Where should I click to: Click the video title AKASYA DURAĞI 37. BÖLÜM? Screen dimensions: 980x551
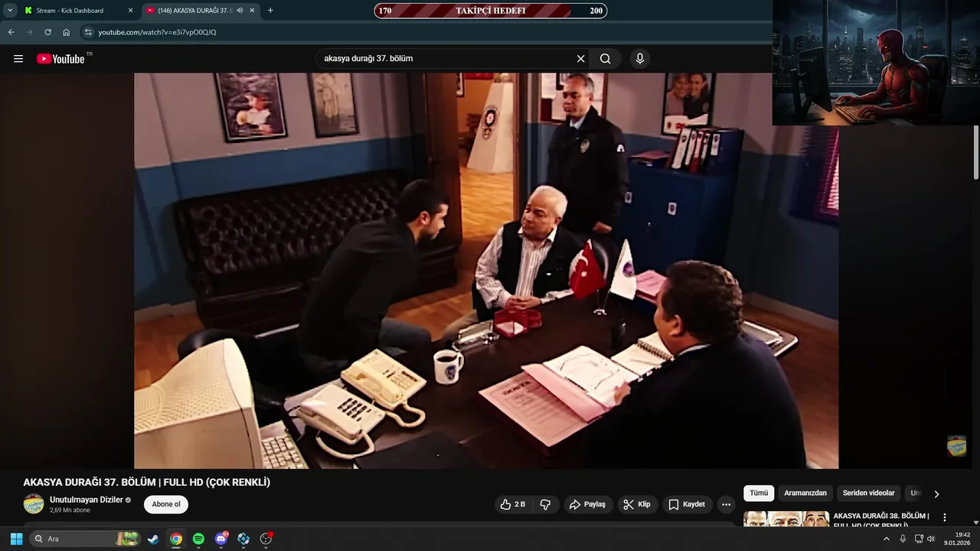[147, 482]
